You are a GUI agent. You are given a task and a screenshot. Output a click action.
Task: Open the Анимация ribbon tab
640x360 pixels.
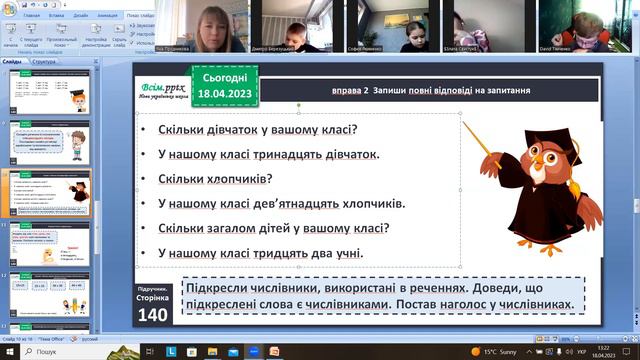pos(107,16)
